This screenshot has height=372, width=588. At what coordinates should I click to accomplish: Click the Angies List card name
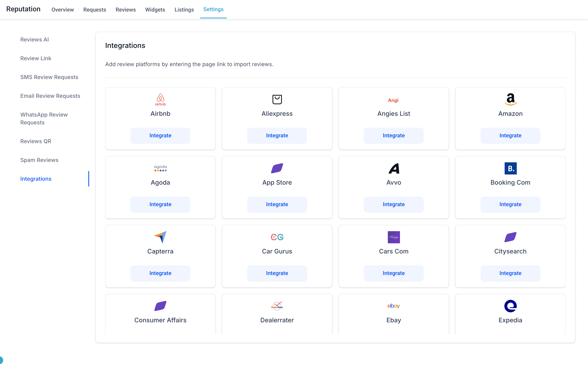click(394, 114)
